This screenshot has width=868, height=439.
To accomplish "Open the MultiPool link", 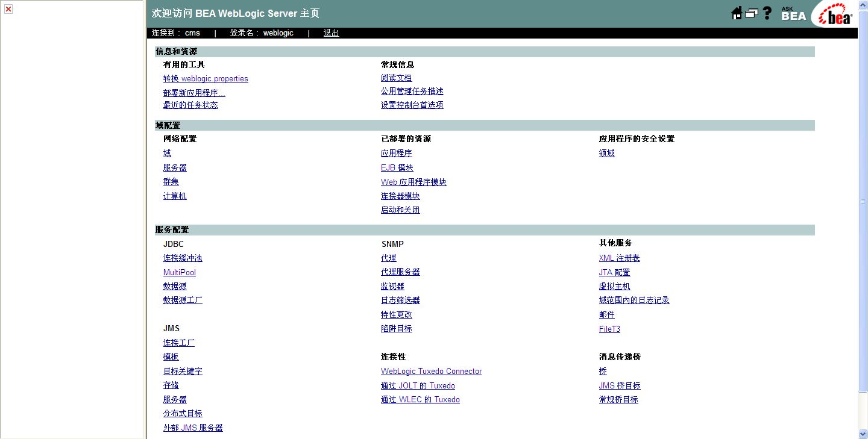I will [180, 273].
